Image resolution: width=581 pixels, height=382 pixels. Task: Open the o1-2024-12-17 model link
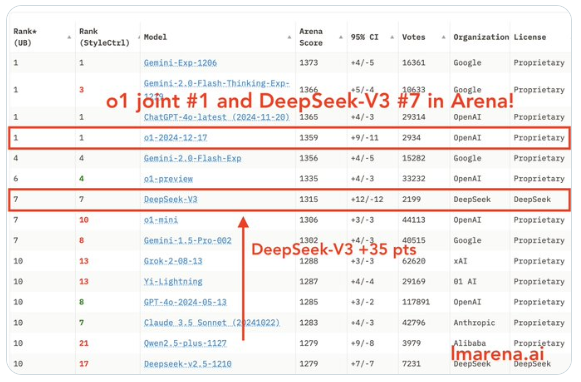(x=175, y=138)
